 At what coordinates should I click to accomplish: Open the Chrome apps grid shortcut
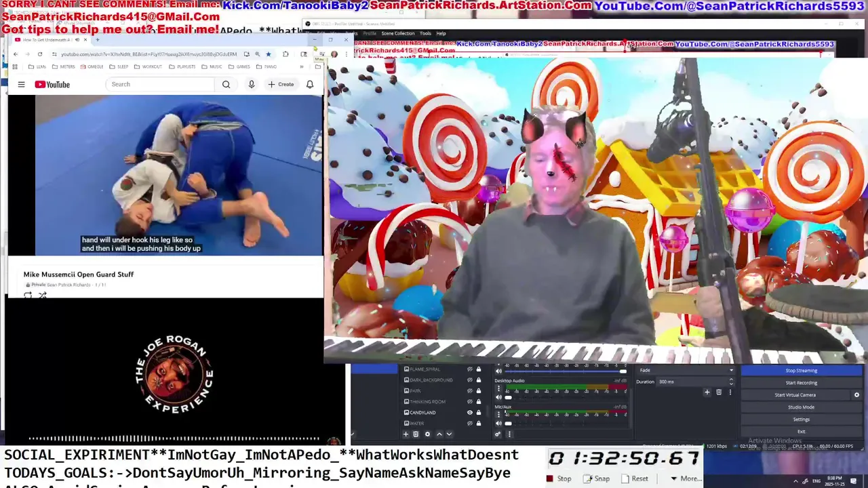15,66
